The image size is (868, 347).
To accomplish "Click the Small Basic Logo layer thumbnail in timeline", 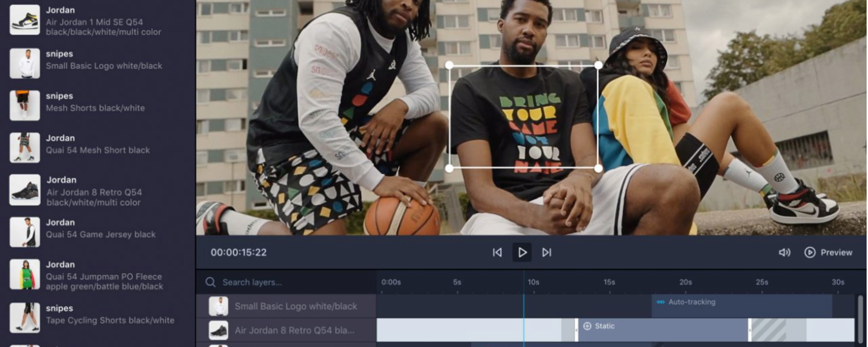I will [x=218, y=306].
